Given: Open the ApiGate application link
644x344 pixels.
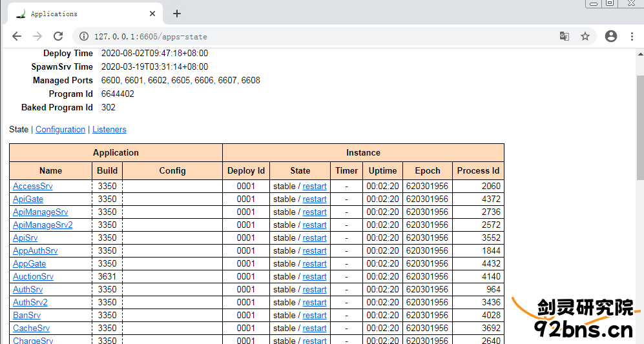Looking at the screenshot, I should pyautogui.click(x=28, y=199).
